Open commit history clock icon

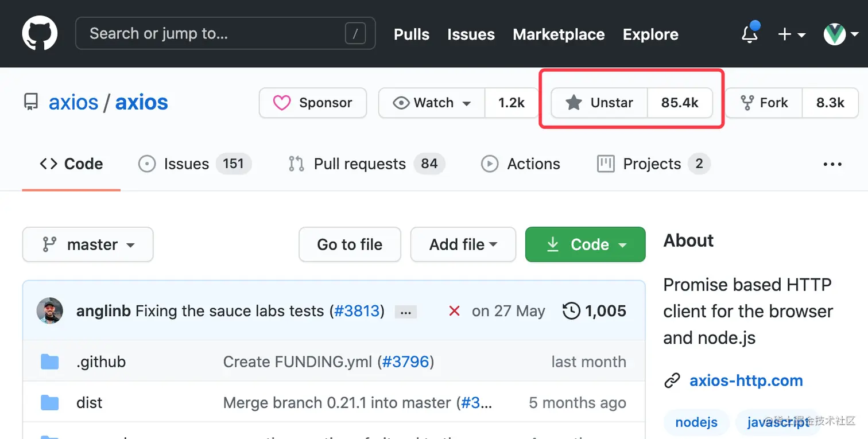[x=571, y=311]
